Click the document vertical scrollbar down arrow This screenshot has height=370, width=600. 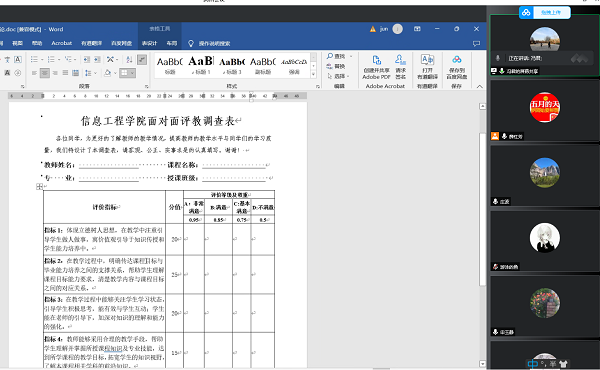pos(483,363)
